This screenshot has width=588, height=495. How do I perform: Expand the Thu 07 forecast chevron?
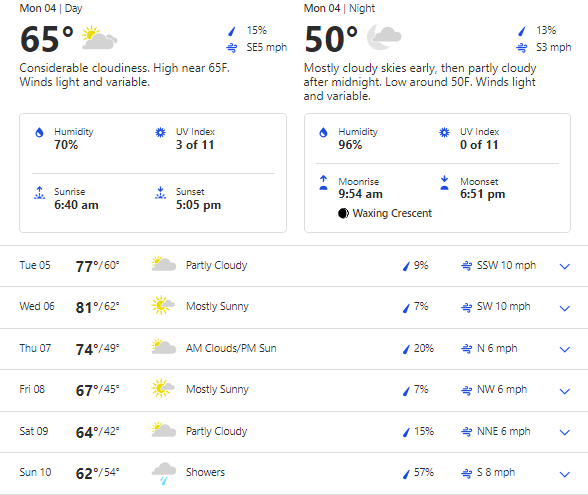(564, 350)
